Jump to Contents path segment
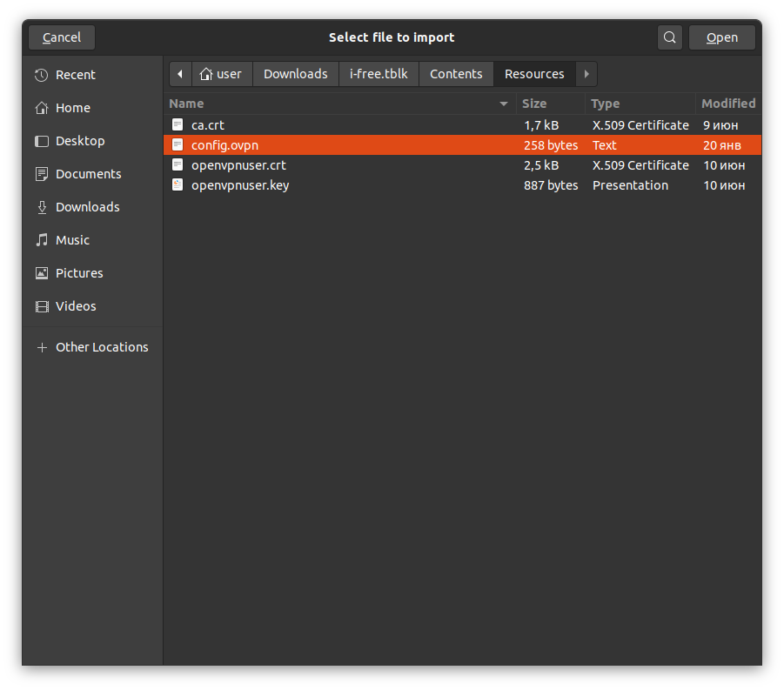This screenshot has height=690, width=784. 456,74
